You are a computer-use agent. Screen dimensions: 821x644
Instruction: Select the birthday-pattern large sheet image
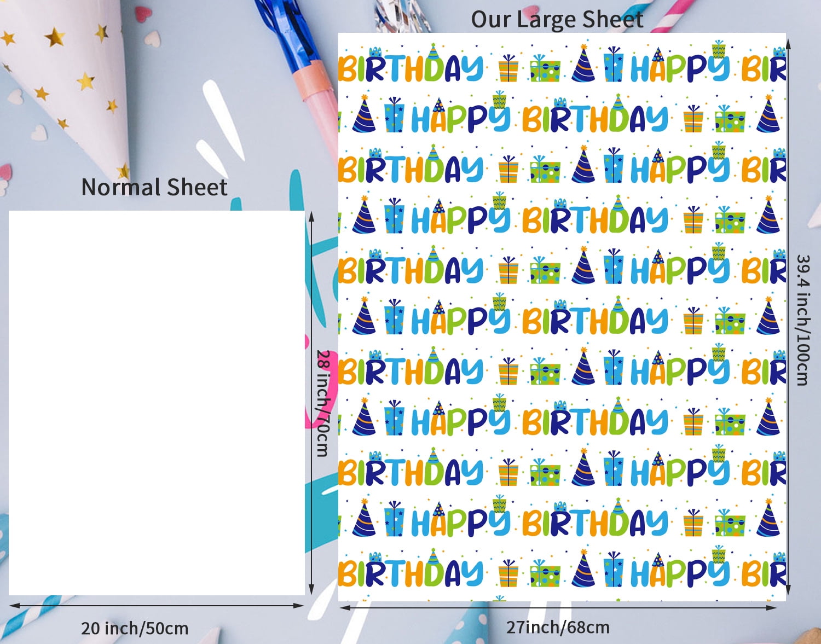tap(562, 317)
